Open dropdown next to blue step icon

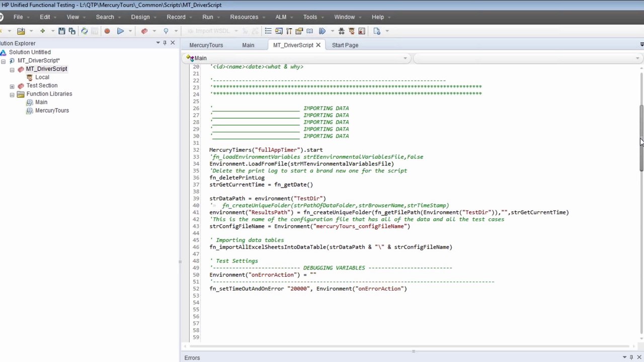(332, 31)
